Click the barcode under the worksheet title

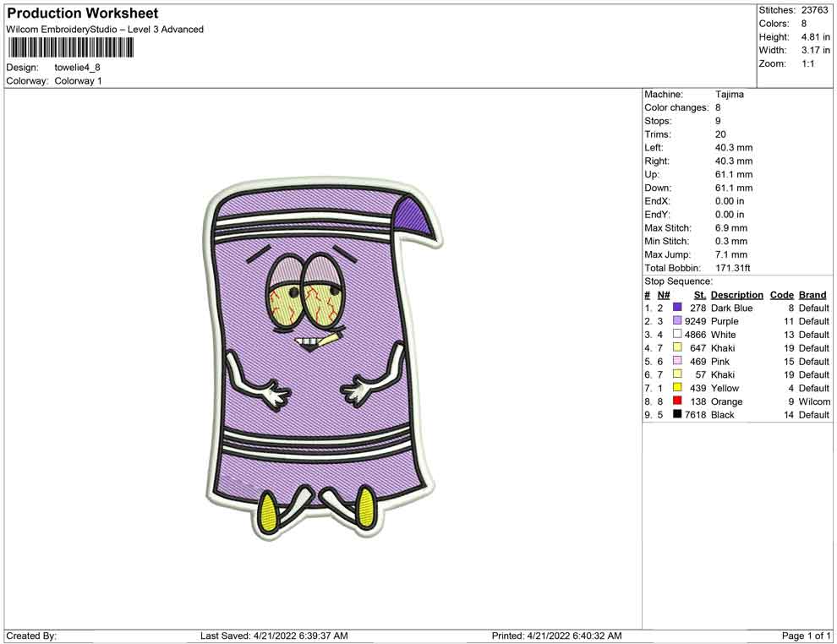[70, 48]
